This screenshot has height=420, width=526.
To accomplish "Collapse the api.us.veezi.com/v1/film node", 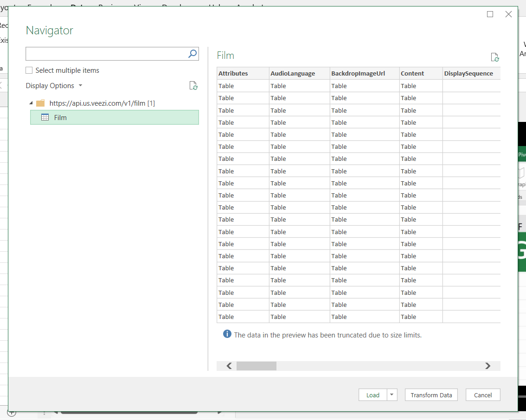I will tap(30, 103).
